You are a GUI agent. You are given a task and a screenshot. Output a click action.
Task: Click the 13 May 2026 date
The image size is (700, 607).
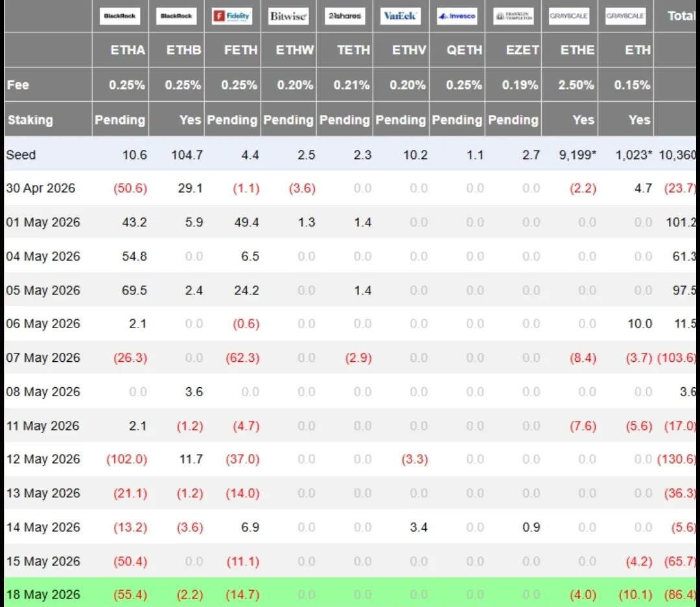coord(43,493)
